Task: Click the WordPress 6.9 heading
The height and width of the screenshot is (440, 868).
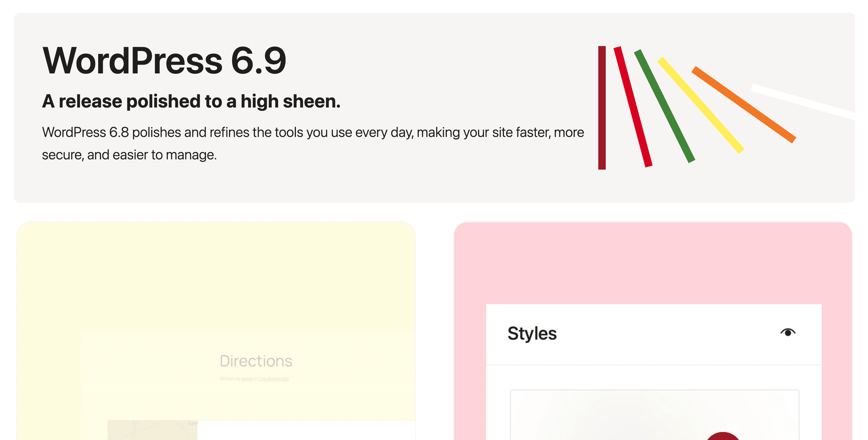Action: click(x=164, y=61)
